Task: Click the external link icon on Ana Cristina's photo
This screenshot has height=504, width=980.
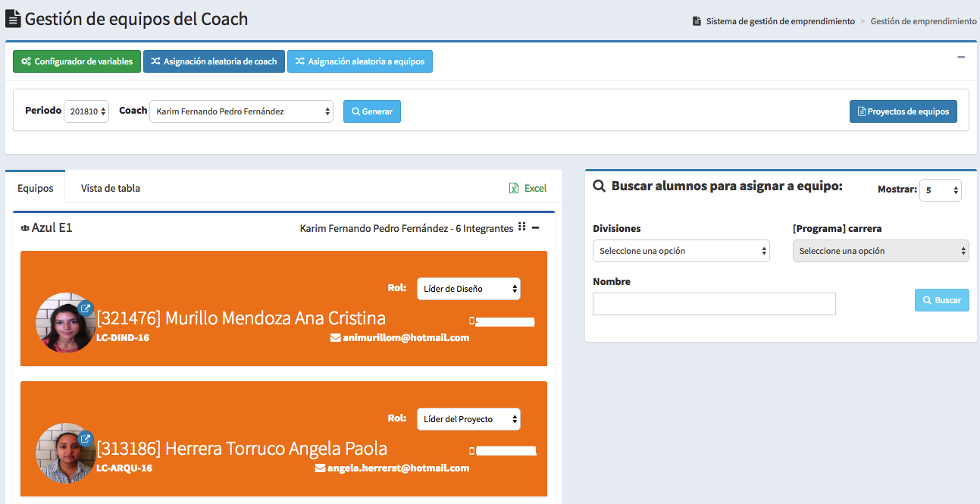Action: tap(86, 308)
